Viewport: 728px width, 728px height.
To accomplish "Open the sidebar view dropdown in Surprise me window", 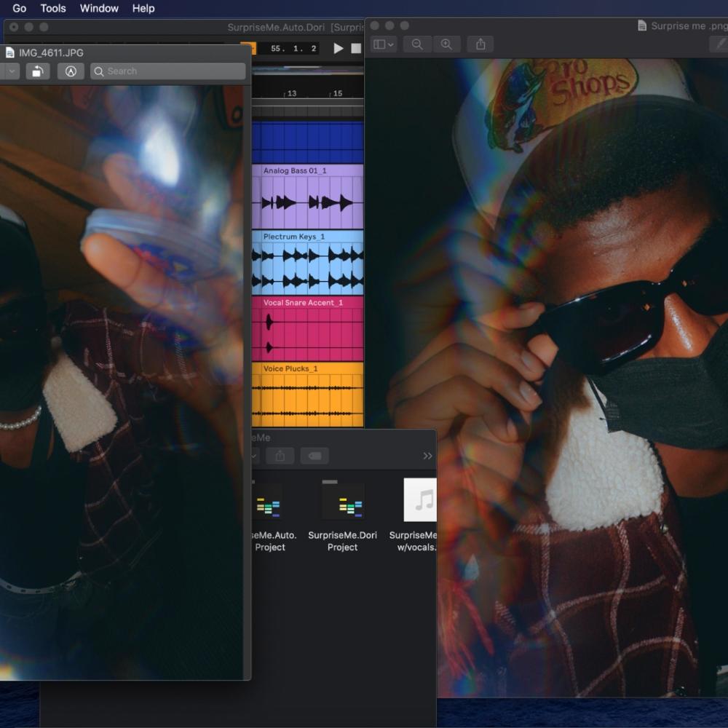I will tap(384, 44).
